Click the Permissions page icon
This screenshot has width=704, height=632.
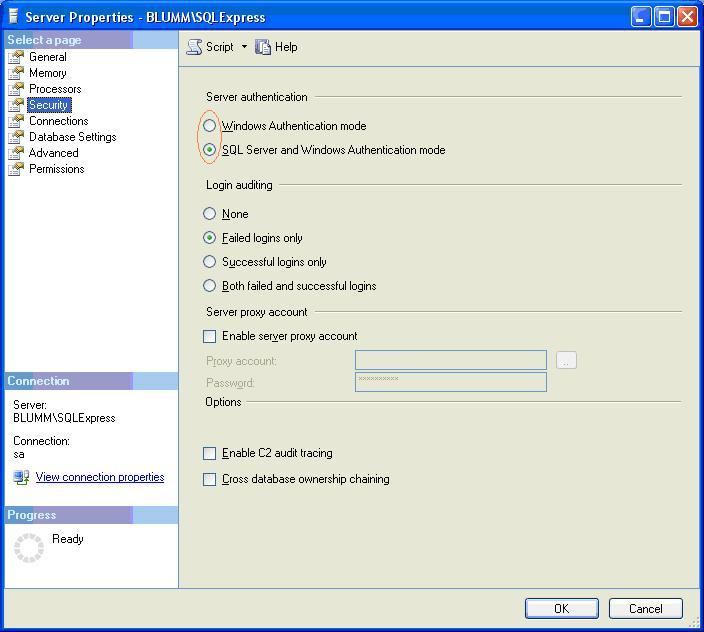(16, 169)
